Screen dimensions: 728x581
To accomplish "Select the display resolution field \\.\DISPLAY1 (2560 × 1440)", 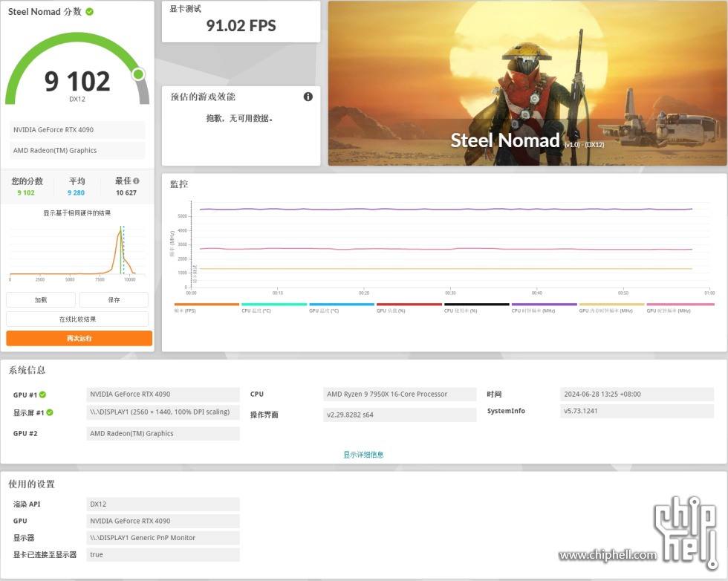I will (163, 412).
